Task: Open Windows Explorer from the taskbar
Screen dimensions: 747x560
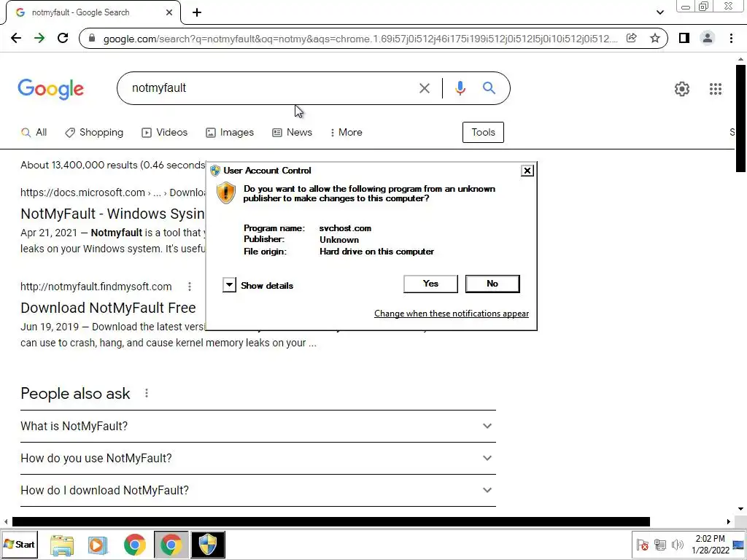Action: (62, 545)
